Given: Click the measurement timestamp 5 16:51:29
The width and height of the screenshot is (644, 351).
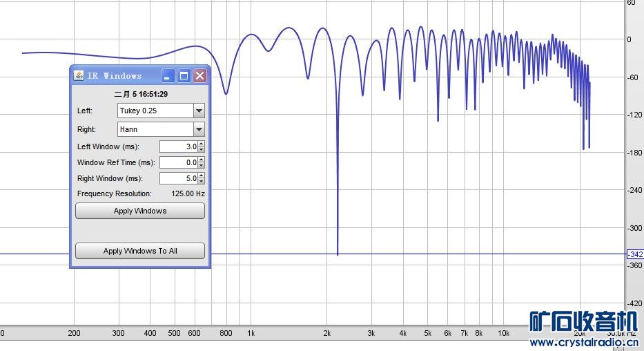Looking at the screenshot, I should pyautogui.click(x=141, y=94).
